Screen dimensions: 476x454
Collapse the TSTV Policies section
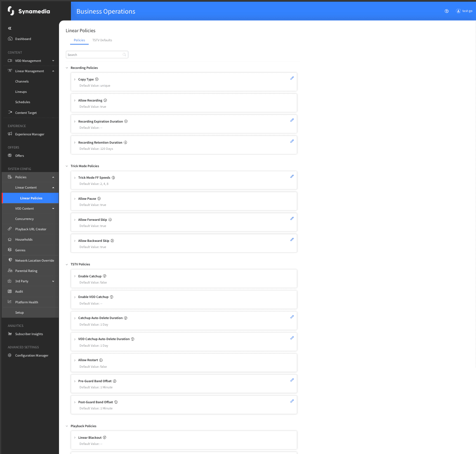[67, 265]
